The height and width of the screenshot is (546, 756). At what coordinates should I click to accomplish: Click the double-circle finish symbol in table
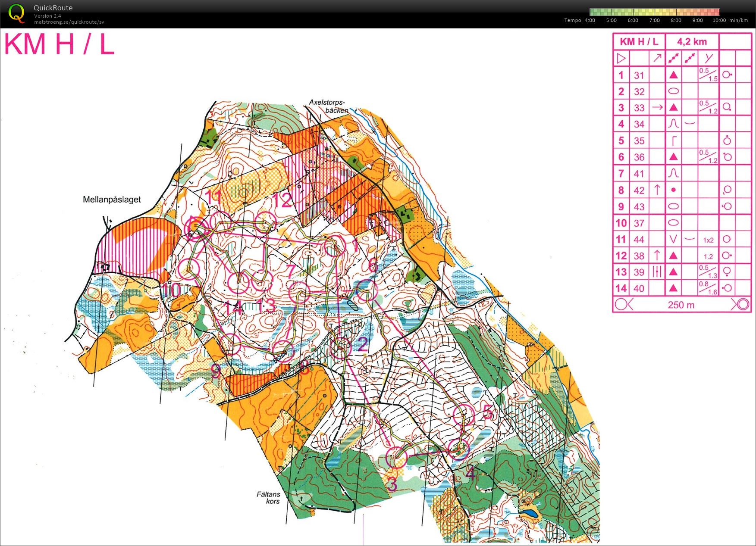point(743,304)
